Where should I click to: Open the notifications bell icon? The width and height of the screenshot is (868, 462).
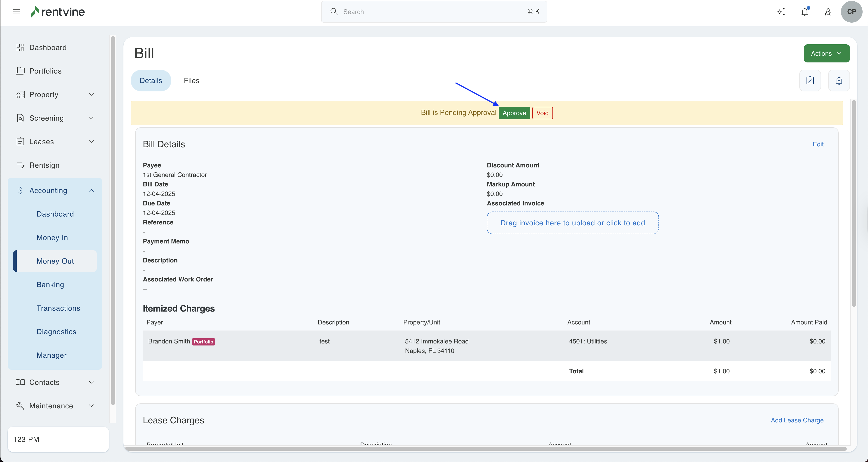click(x=805, y=12)
